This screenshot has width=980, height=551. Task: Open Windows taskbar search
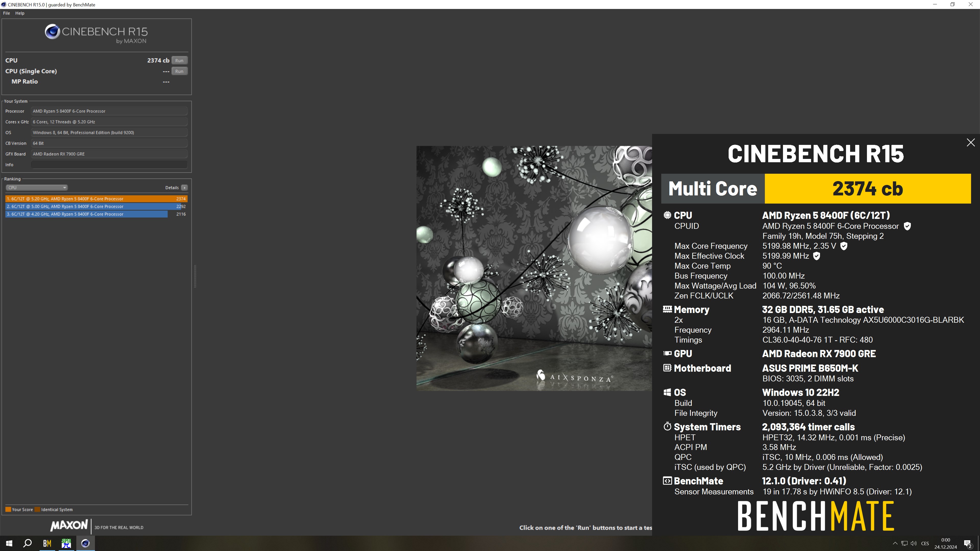tap(27, 543)
